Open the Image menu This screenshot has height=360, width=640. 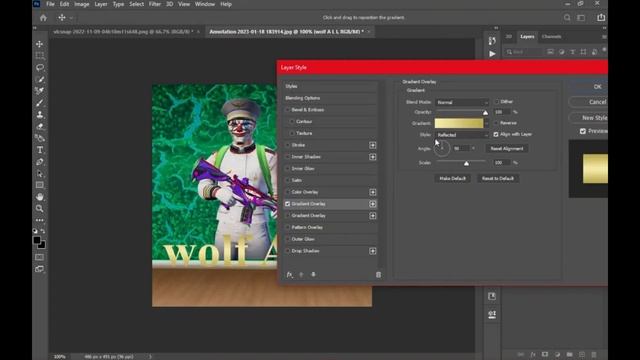tap(82, 4)
